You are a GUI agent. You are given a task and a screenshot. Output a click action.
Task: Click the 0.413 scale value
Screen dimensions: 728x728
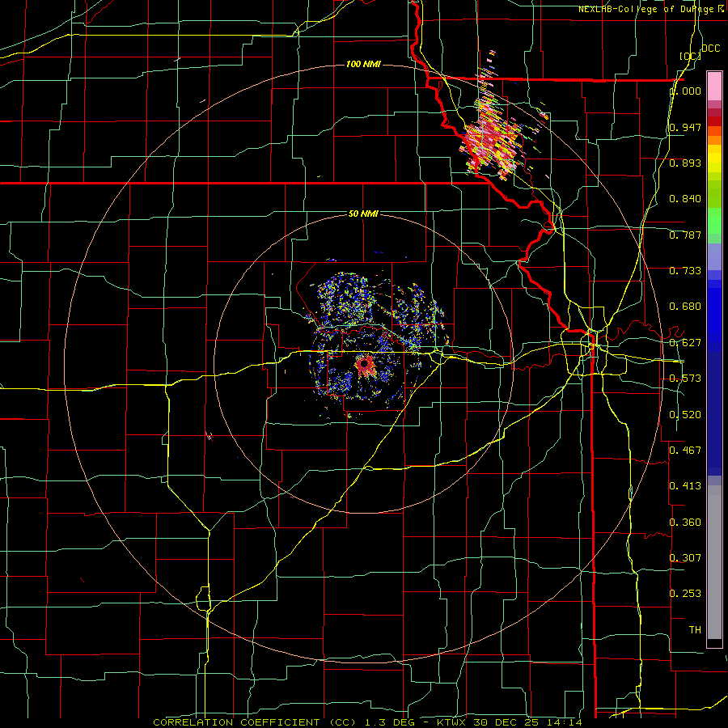tap(685, 486)
